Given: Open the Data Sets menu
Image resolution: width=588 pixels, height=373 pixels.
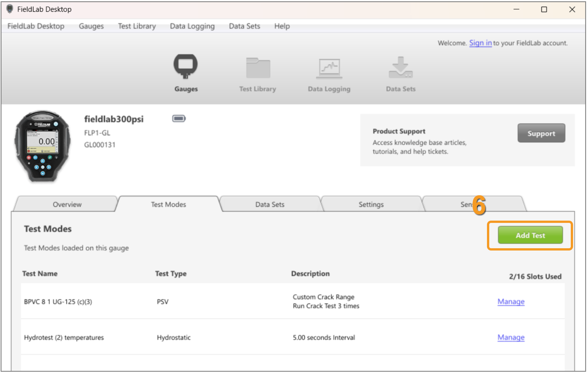Looking at the screenshot, I should pos(245,26).
